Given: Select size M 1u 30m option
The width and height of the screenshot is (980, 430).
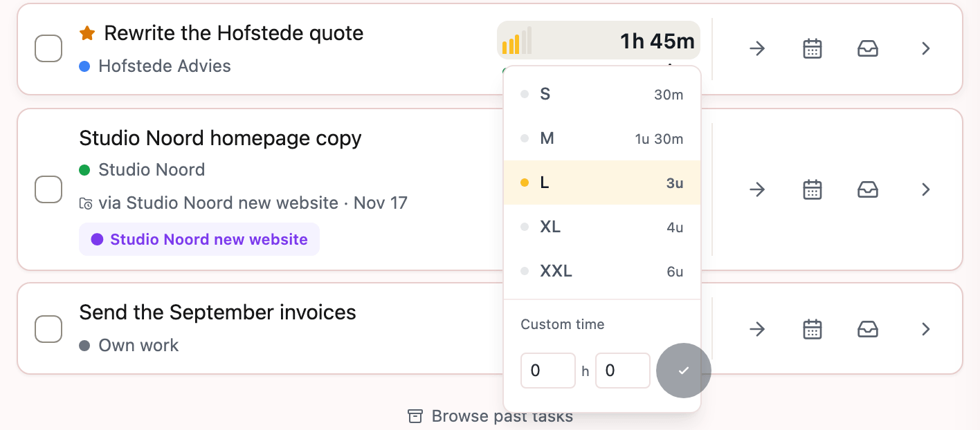Looking at the screenshot, I should tap(602, 139).
